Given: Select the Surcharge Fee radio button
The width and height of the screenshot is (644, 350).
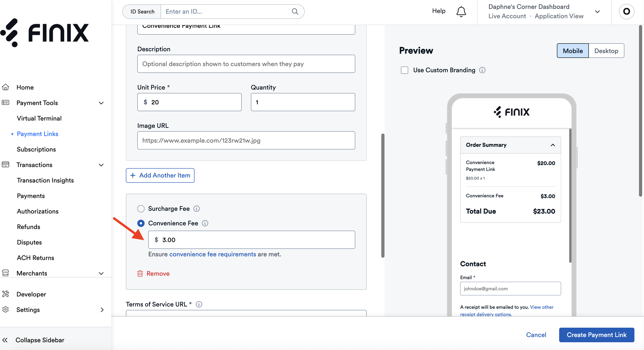Looking at the screenshot, I should 141,208.
